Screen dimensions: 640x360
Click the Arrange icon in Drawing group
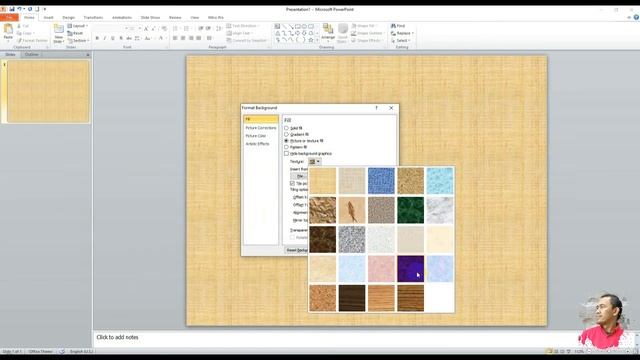(328, 29)
